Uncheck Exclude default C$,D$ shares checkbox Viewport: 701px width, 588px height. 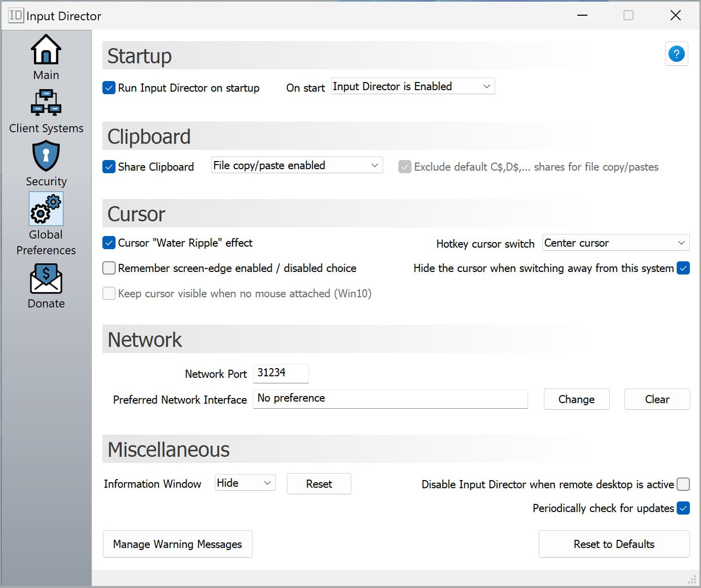[x=404, y=167]
